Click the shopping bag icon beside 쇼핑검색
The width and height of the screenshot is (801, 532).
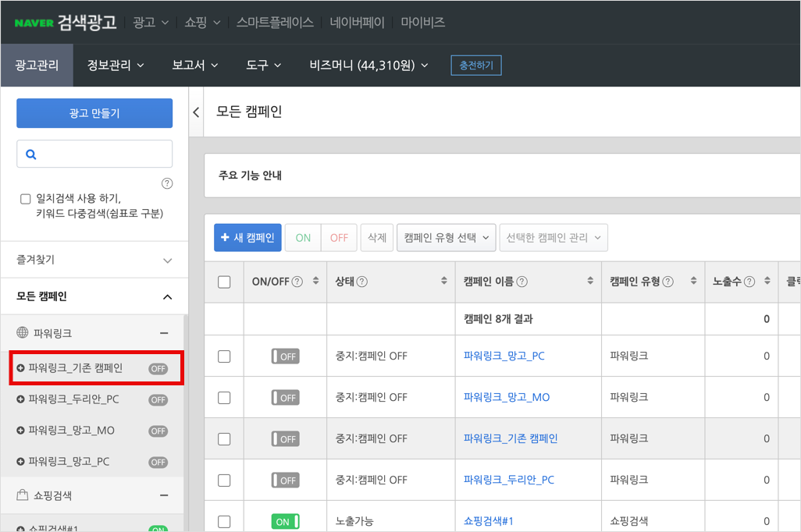coord(23,495)
